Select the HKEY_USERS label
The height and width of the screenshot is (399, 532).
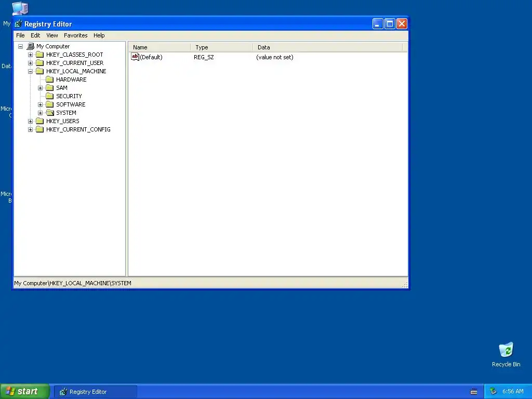63,121
